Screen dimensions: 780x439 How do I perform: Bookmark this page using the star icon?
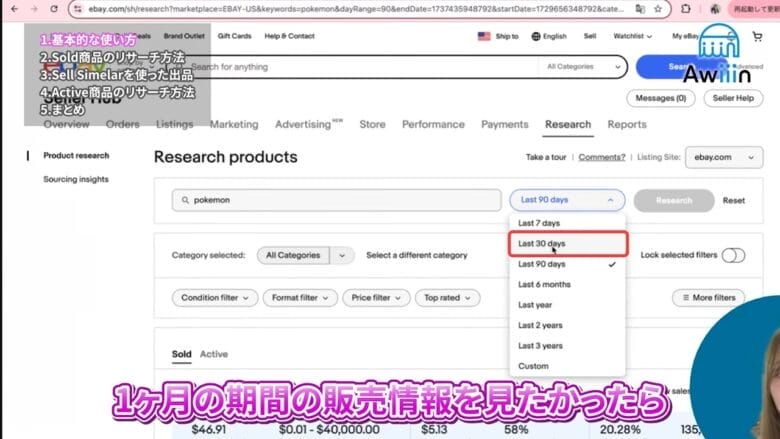pyautogui.click(x=658, y=9)
